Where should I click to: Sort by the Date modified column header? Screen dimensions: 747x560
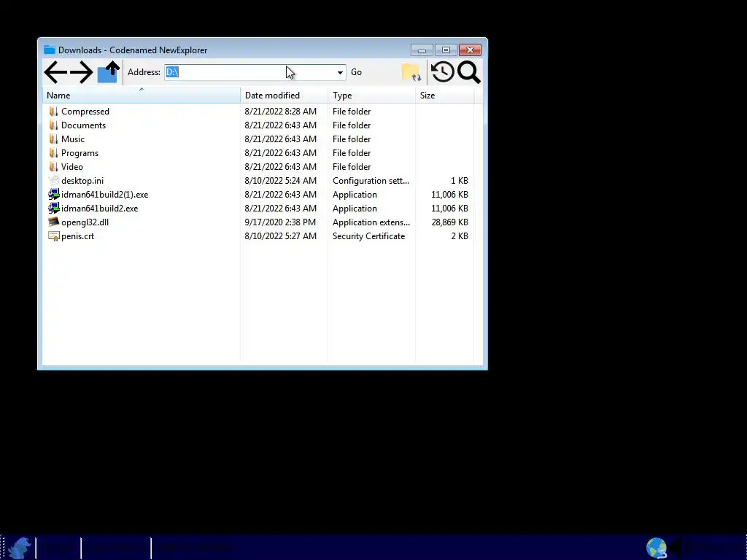pos(285,96)
